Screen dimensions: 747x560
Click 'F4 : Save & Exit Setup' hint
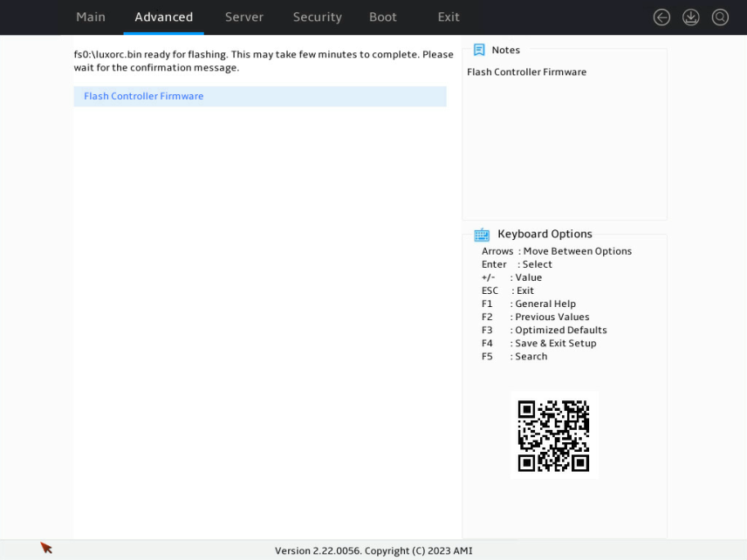[x=538, y=344]
